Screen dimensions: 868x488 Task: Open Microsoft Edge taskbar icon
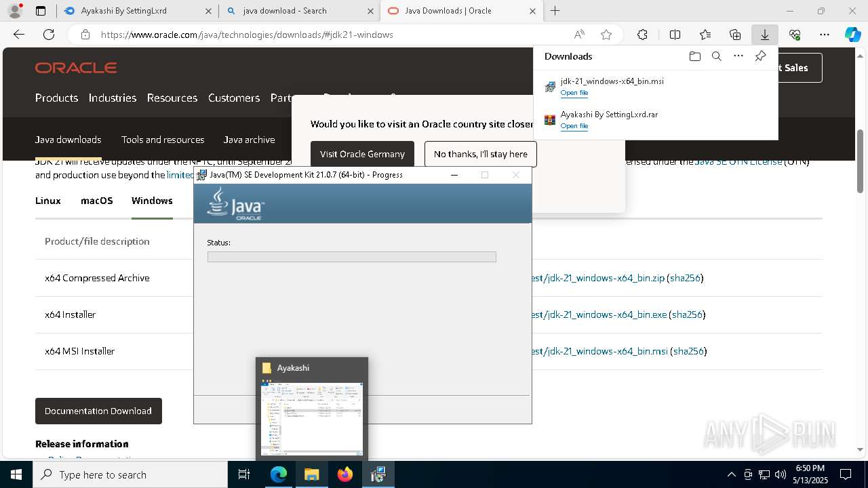(x=279, y=474)
